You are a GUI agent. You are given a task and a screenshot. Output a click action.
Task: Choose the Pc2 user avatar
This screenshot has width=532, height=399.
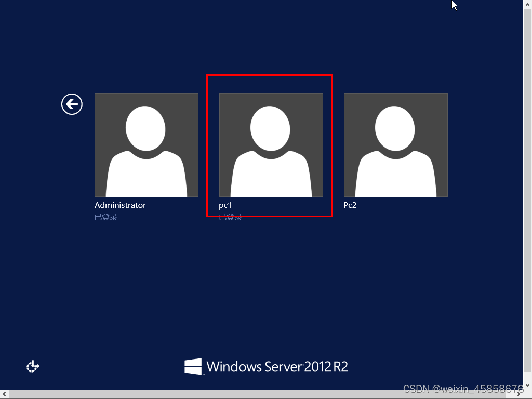(395, 145)
